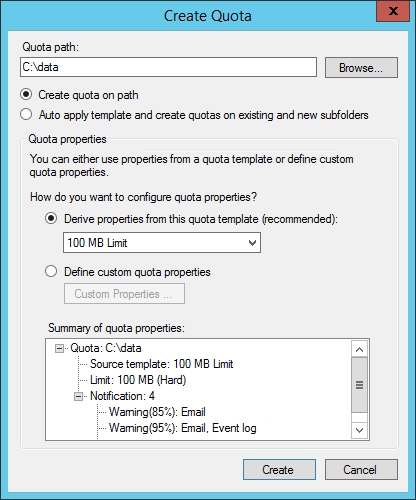Click the summary scrollbar down arrow

click(x=359, y=430)
